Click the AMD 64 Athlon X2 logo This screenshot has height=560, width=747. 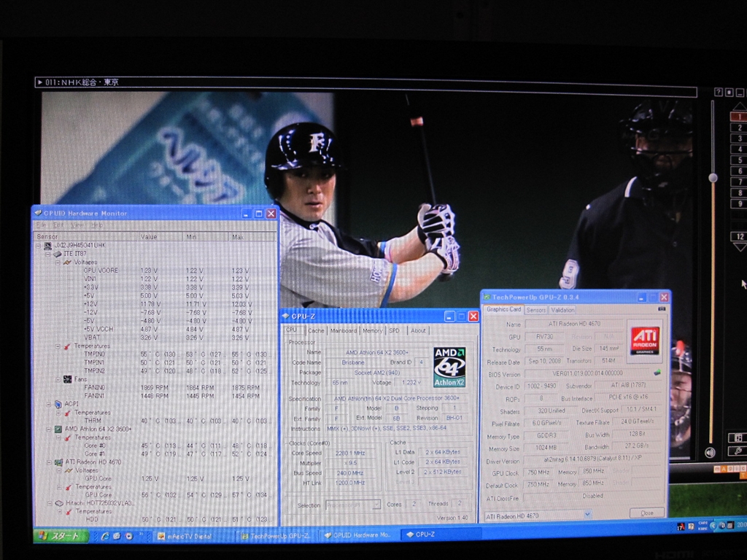(x=449, y=367)
